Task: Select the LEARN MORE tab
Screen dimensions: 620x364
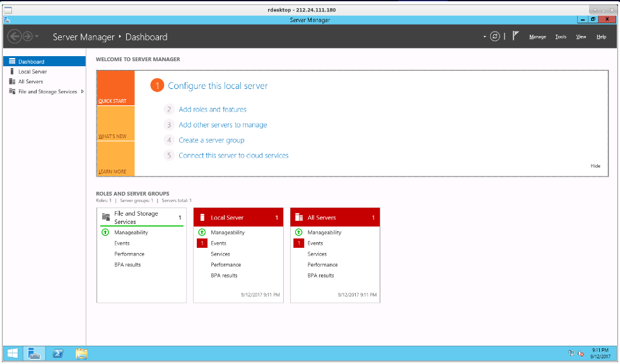Action: tap(112, 172)
